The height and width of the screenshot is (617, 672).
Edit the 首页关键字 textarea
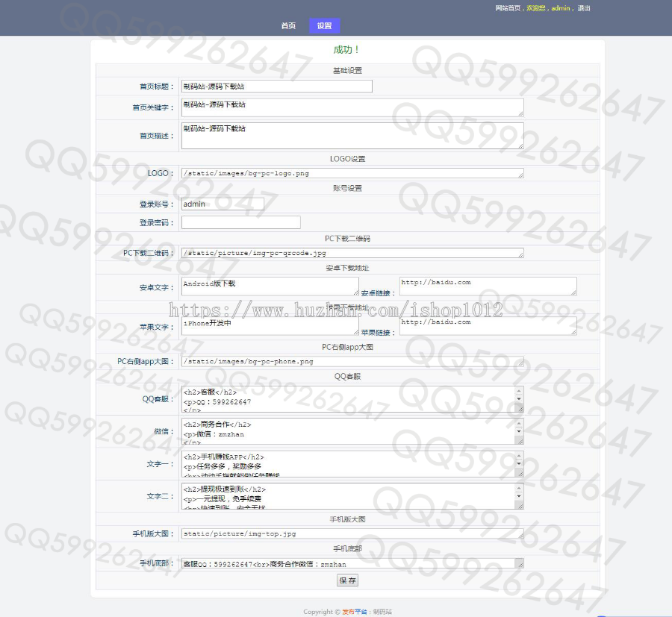click(352, 107)
